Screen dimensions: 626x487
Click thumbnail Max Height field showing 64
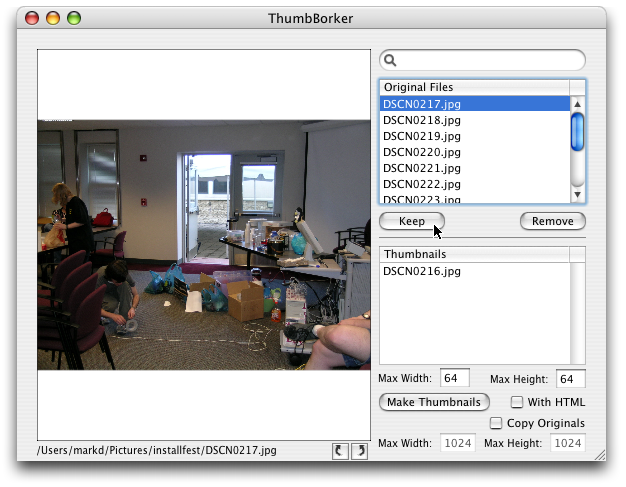pyautogui.click(x=571, y=378)
